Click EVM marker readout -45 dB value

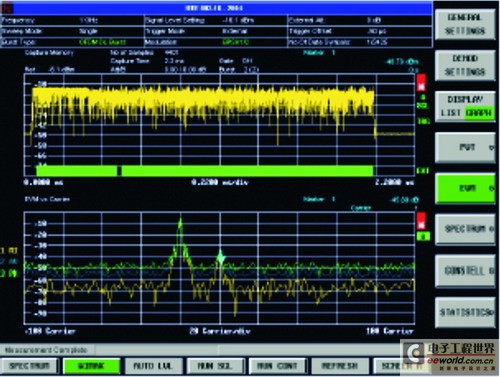tap(404, 200)
